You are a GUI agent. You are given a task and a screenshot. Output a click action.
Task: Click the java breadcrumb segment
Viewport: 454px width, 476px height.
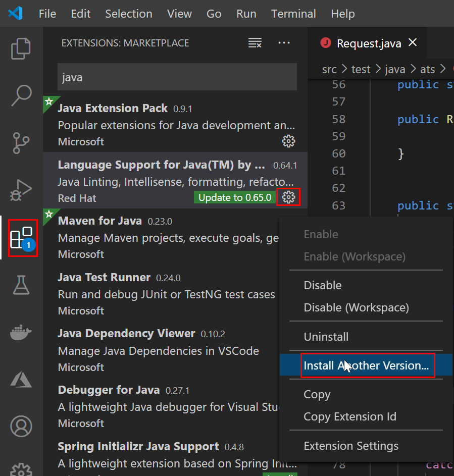coord(395,70)
